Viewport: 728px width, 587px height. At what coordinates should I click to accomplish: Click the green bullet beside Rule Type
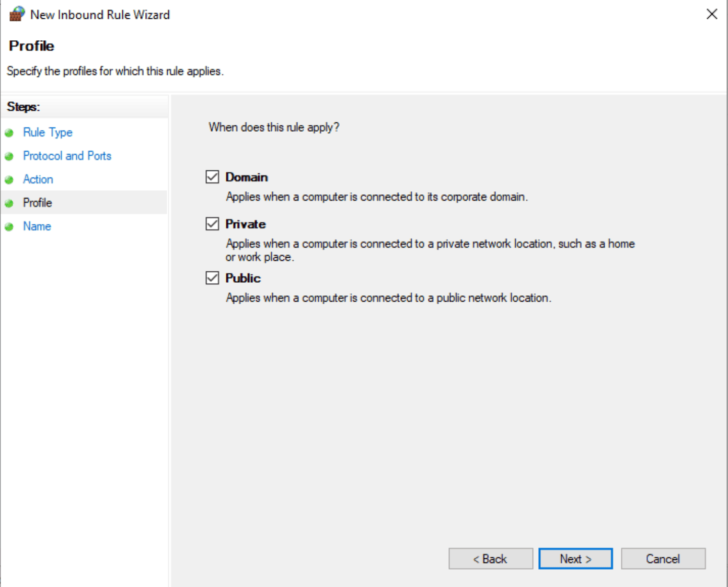pos(9,133)
